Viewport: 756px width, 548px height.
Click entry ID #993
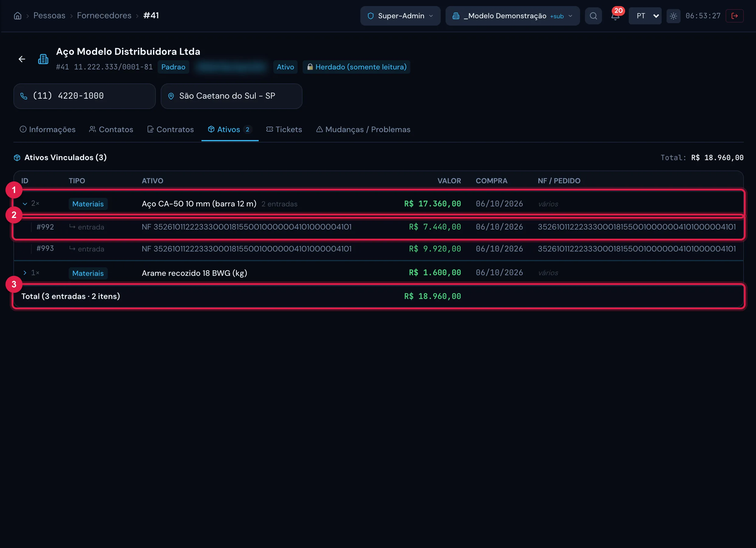[45, 248]
